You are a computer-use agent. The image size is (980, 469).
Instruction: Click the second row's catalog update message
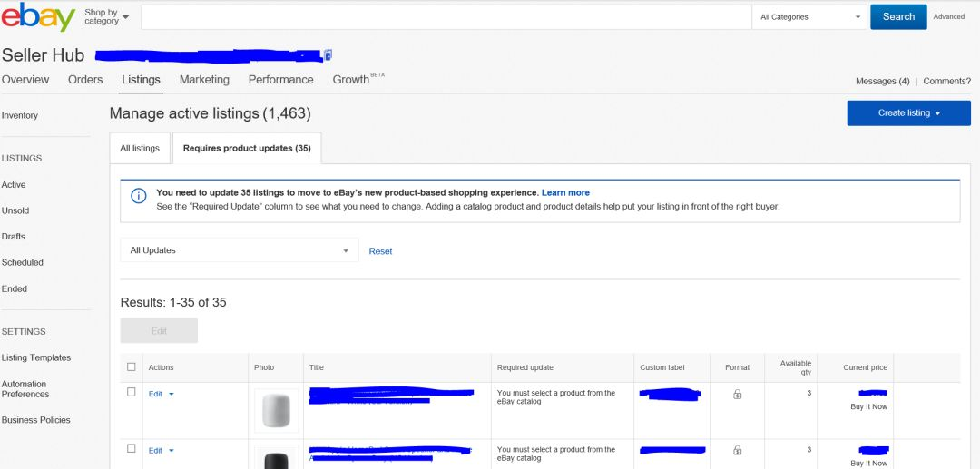coord(556,454)
